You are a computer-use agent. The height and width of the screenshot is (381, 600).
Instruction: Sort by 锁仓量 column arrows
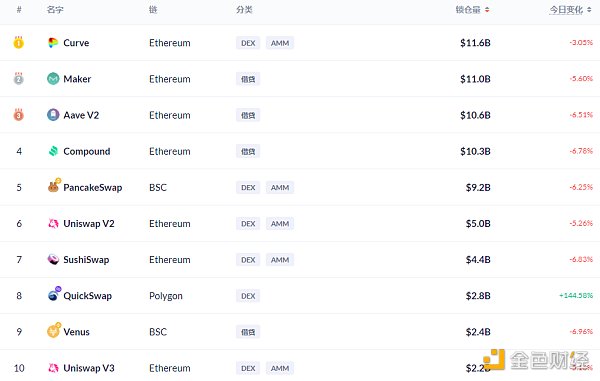point(487,10)
